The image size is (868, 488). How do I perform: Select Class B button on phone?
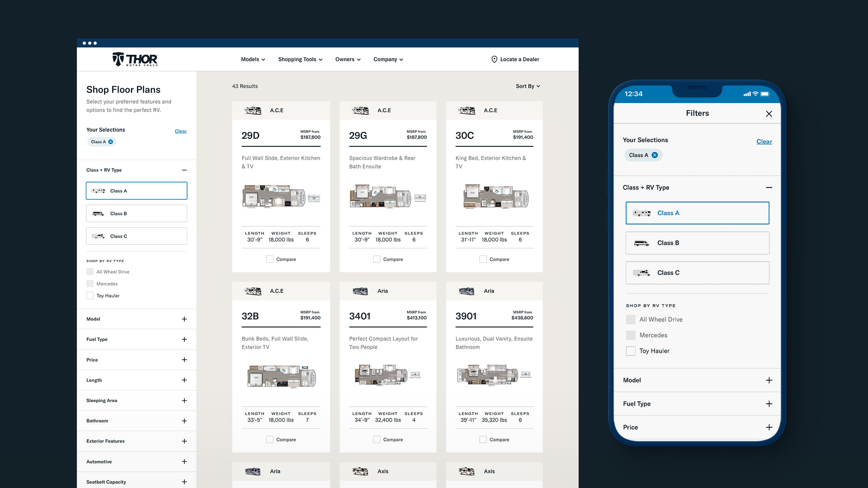(698, 243)
